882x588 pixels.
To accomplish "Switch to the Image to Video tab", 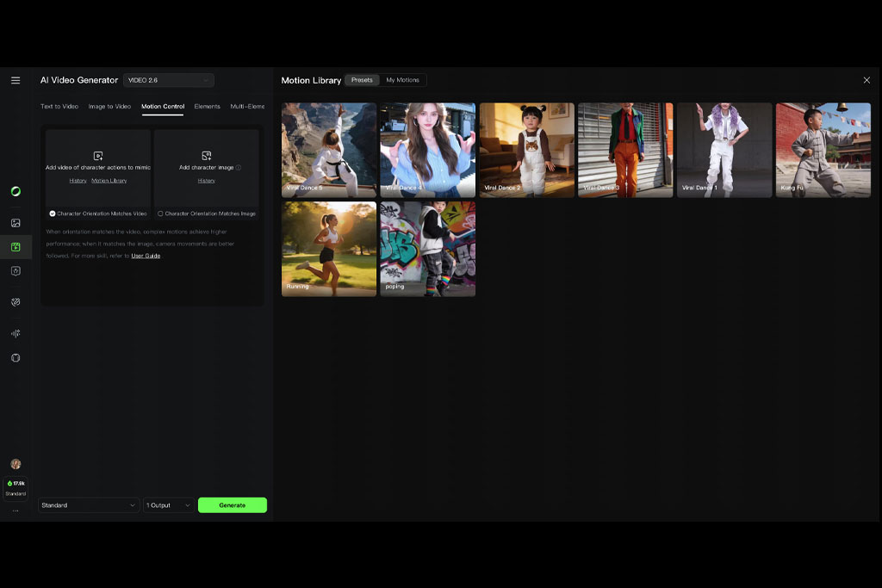I will coord(109,106).
